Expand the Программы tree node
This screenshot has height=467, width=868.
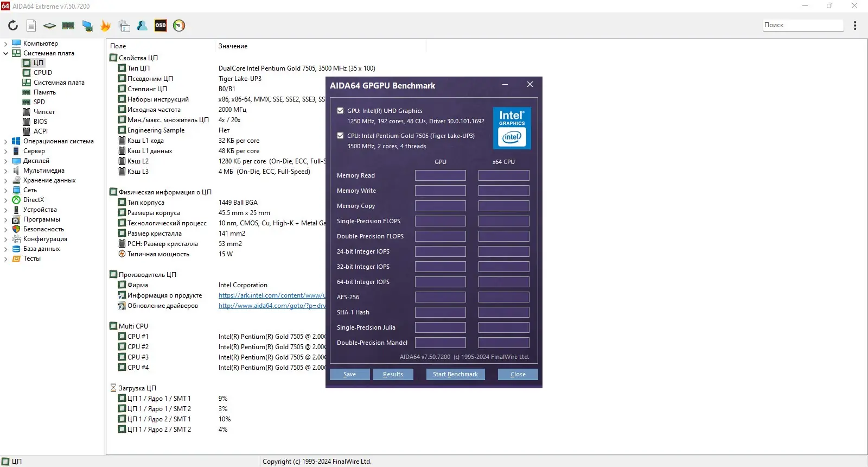point(5,219)
